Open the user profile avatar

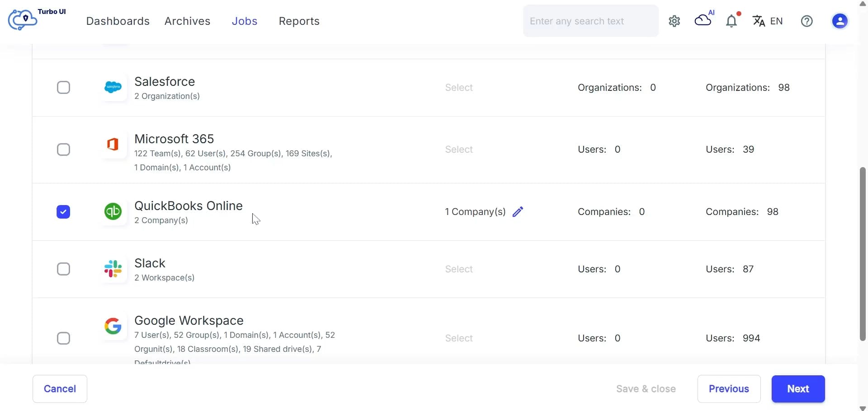click(840, 21)
